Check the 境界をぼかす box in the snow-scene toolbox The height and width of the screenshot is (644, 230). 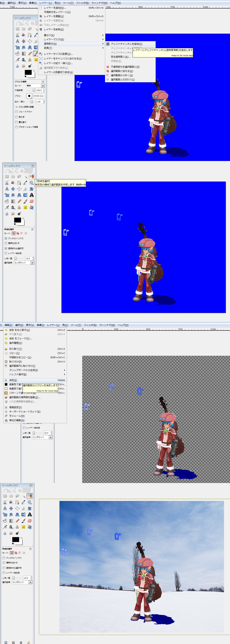click(x=4, y=562)
